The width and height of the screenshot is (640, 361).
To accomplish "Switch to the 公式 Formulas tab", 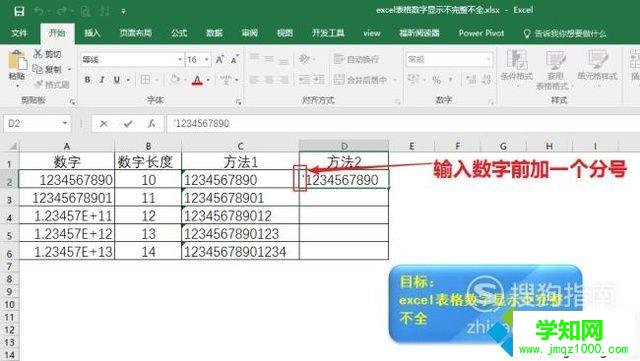I will pos(179,33).
